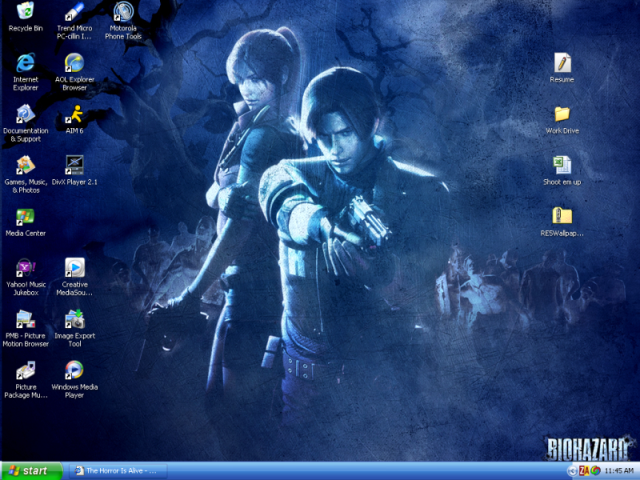
Task: Click the Media Center desktop icon
Action: pos(25,216)
